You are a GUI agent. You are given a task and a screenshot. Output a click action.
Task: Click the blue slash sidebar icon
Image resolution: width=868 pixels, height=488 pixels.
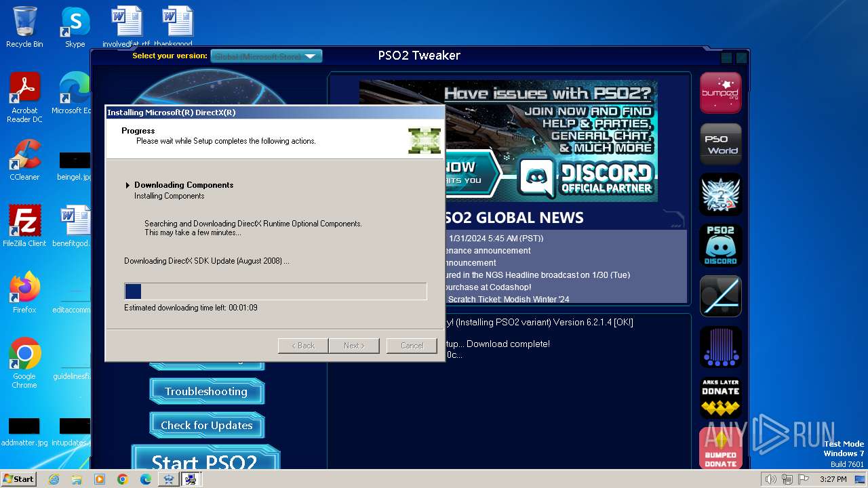point(720,296)
